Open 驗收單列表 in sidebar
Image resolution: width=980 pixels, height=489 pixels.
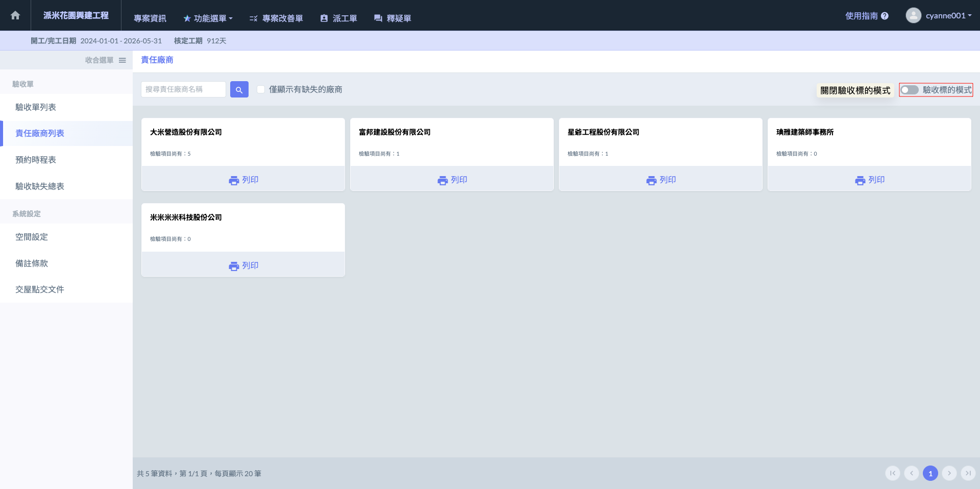[x=36, y=107]
